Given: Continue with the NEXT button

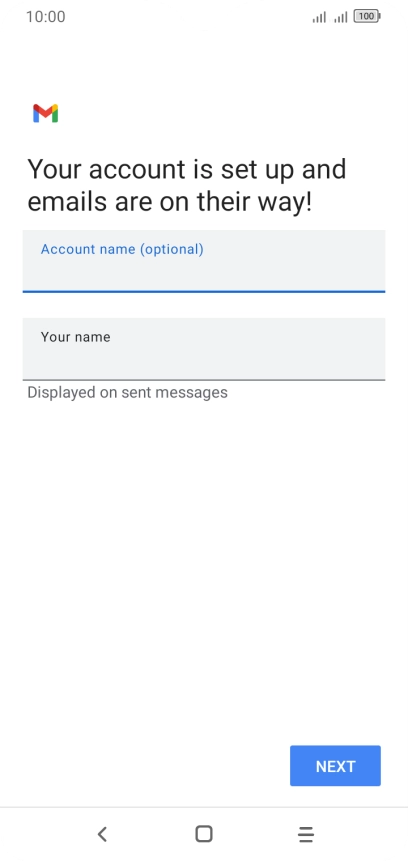Looking at the screenshot, I should coord(335,765).
